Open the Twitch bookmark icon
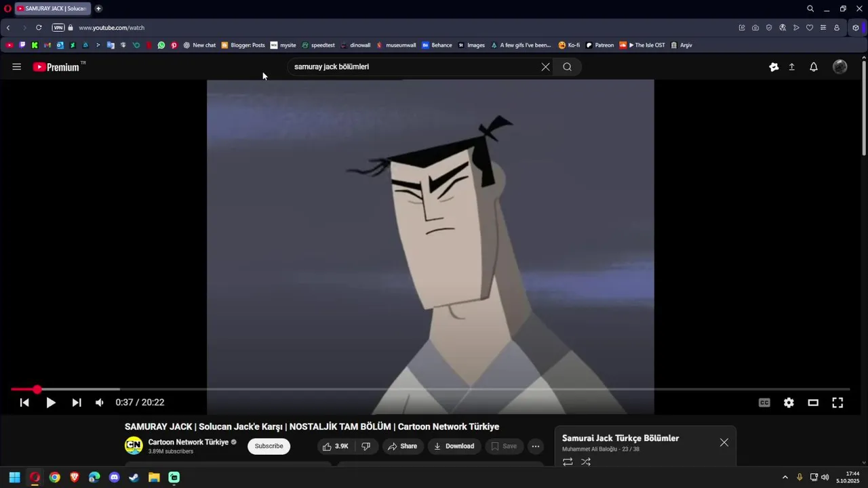 click(x=22, y=45)
